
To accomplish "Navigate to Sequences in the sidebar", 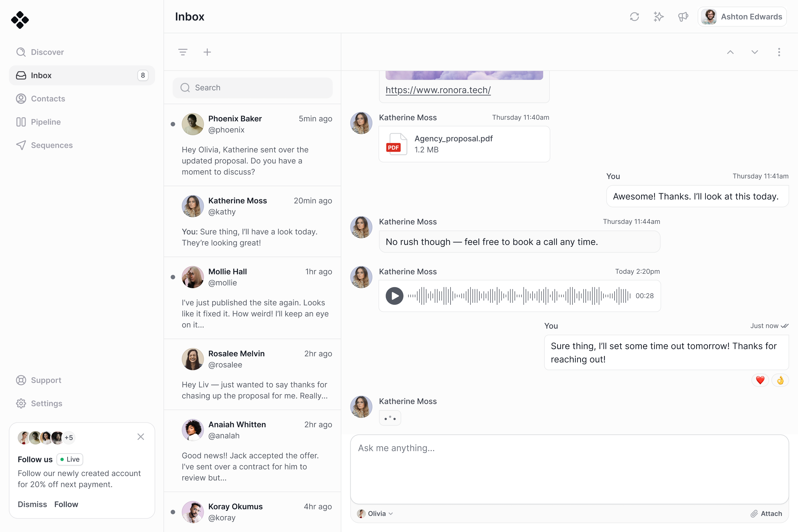I will pyautogui.click(x=52, y=145).
